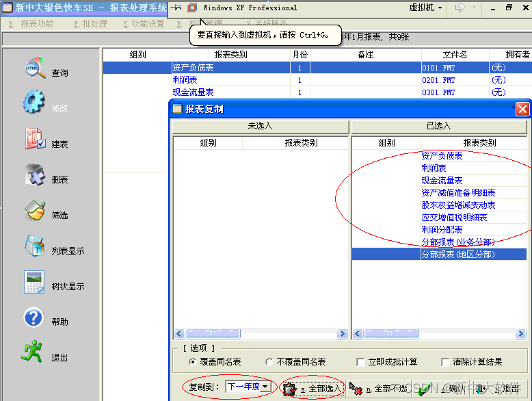This screenshot has width=532, height=401.
Task: Click right scroll arrow of 未选入 list
Action: point(342,334)
